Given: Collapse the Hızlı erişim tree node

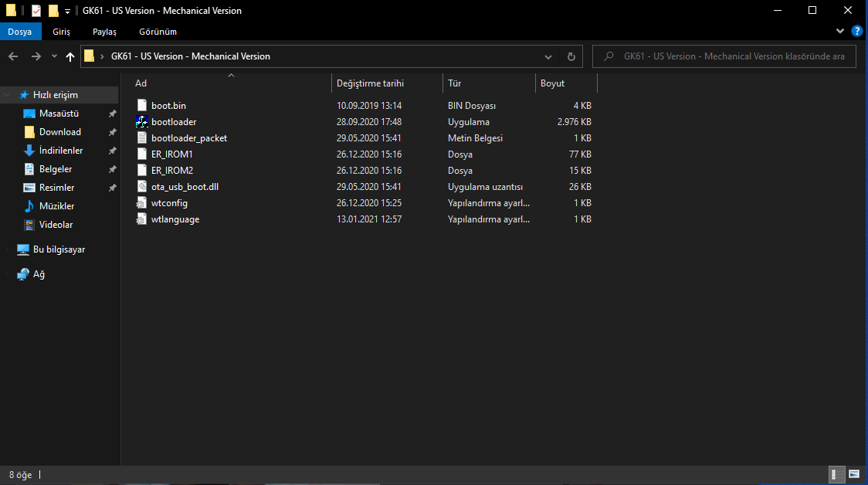Looking at the screenshot, I should (7, 95).
